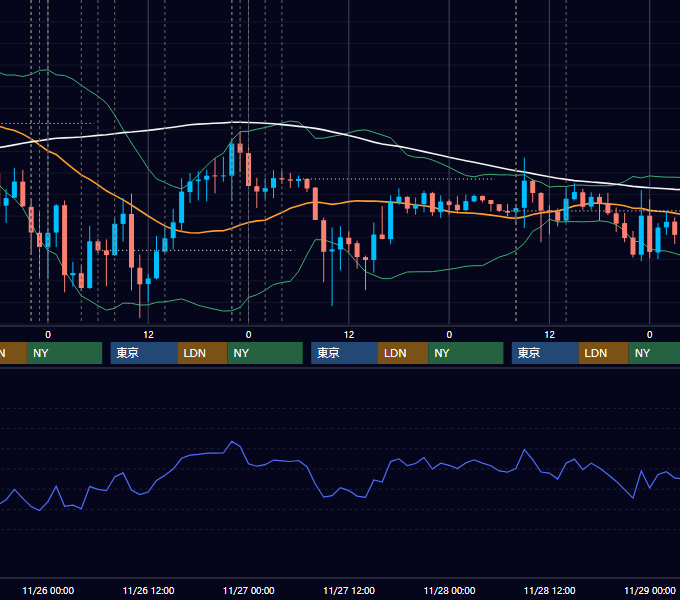
Task: Click the hour label 0 above 11/29 00:00
Action: (x=650, y=335)
